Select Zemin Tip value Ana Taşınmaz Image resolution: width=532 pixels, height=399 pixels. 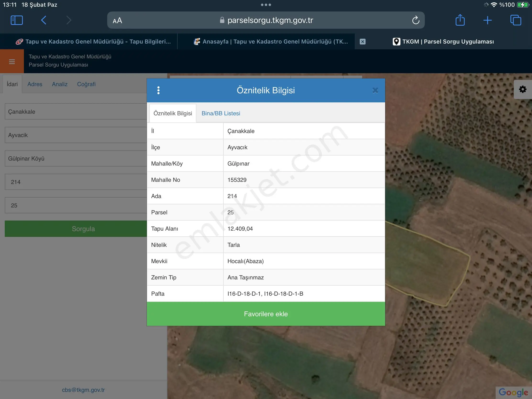coord(246,277)
